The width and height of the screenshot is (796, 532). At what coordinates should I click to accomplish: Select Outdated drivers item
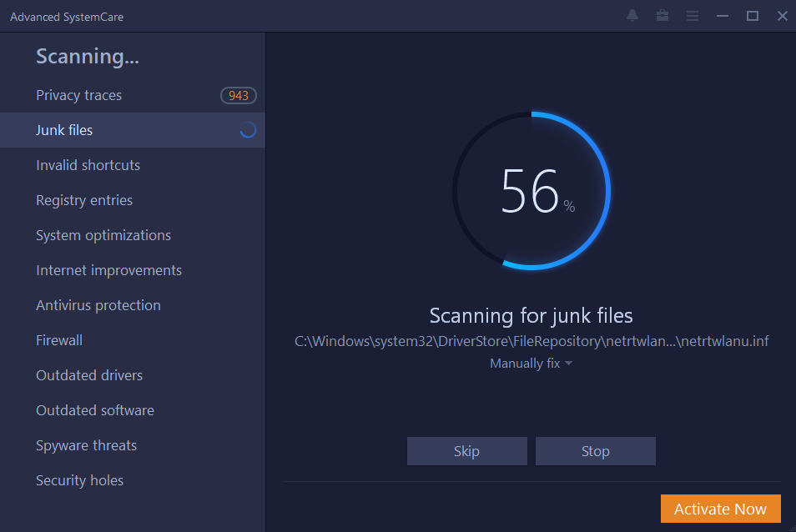[133, 375]
